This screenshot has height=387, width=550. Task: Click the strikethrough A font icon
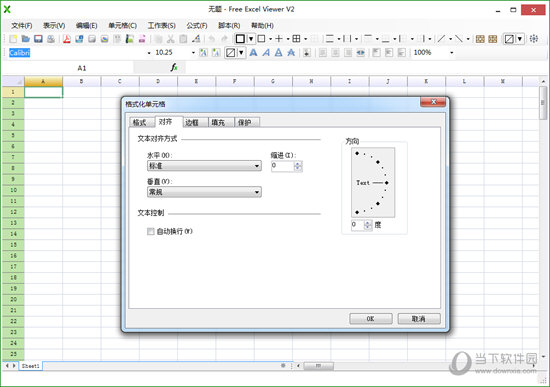[x=291, y=53]
